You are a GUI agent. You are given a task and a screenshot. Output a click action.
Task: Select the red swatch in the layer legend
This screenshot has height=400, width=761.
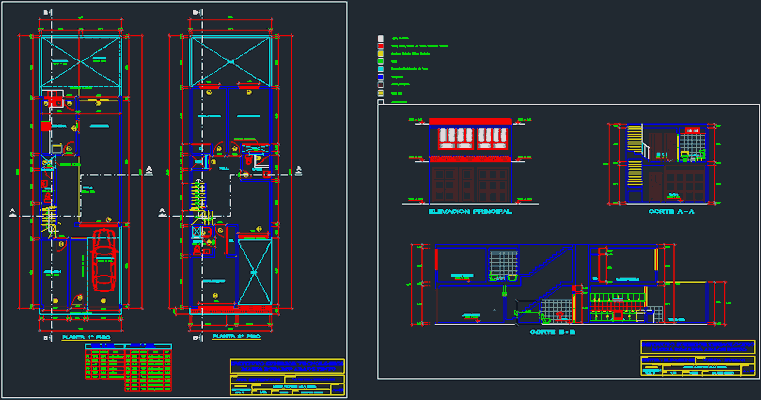click(x=380, y=46)
